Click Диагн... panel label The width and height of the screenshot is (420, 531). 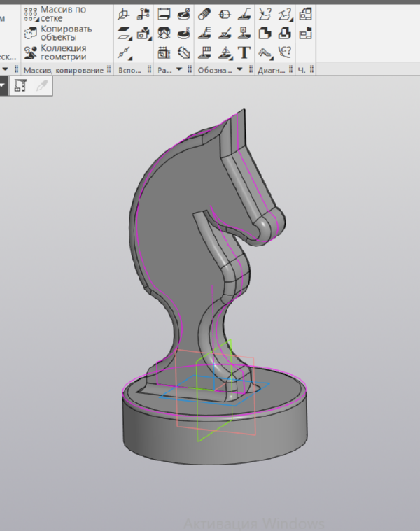click(x=272, y=70)
